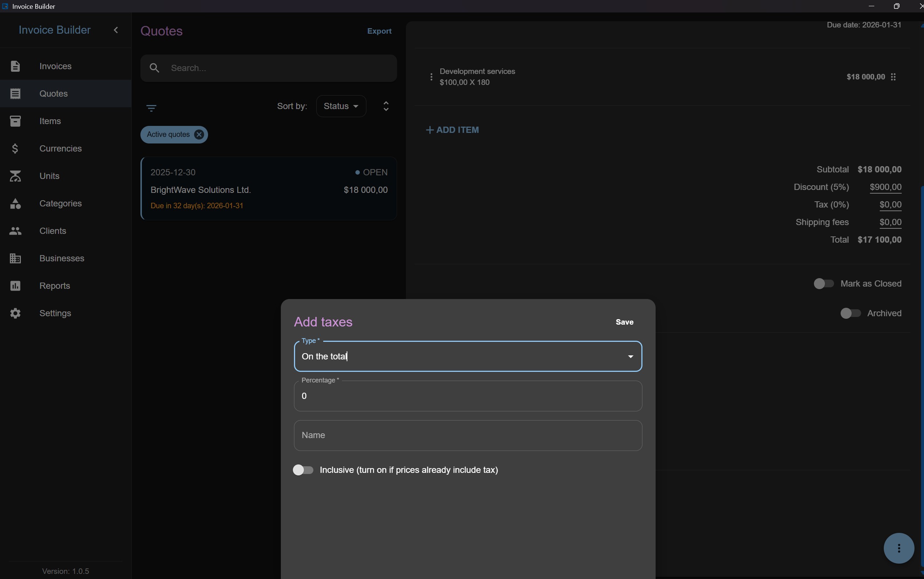The height and width of the screenshot is (579, 924).
Task: Focus the tax Name input field
Action: [468, 436]
